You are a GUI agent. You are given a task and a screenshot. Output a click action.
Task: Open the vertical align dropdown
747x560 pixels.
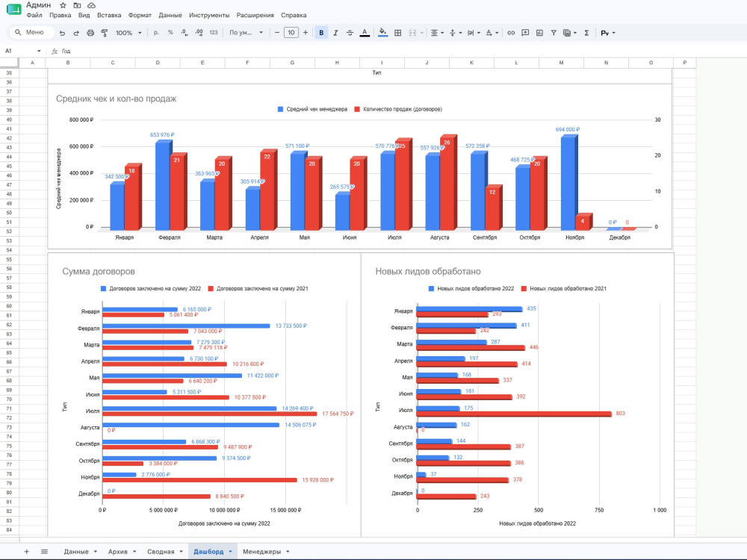[455, 33]
